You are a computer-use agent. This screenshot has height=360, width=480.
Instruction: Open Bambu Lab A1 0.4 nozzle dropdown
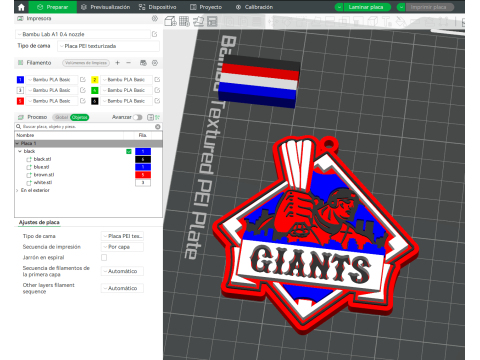[x=83, y=34]
